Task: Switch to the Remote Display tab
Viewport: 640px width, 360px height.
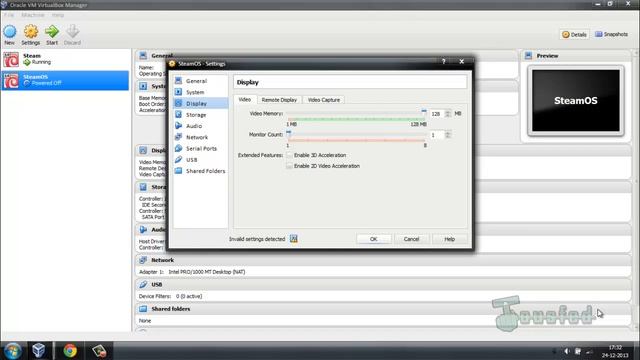Action: (279, 100)
